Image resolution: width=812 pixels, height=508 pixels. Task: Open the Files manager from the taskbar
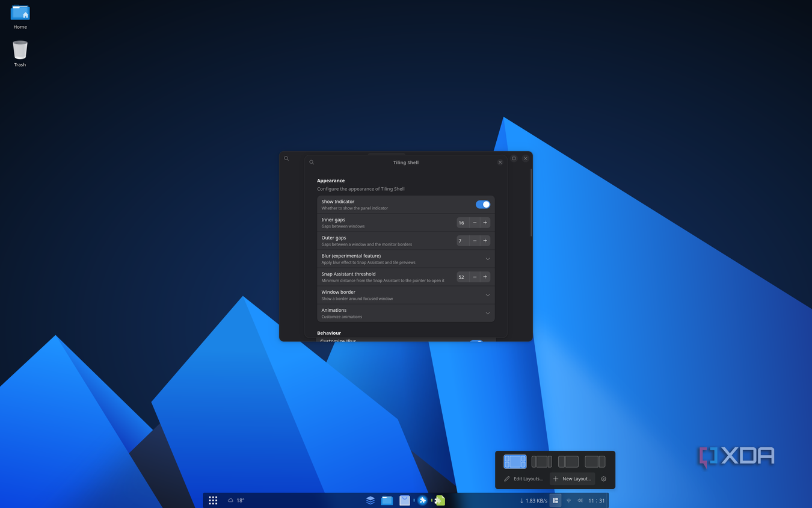387,500
